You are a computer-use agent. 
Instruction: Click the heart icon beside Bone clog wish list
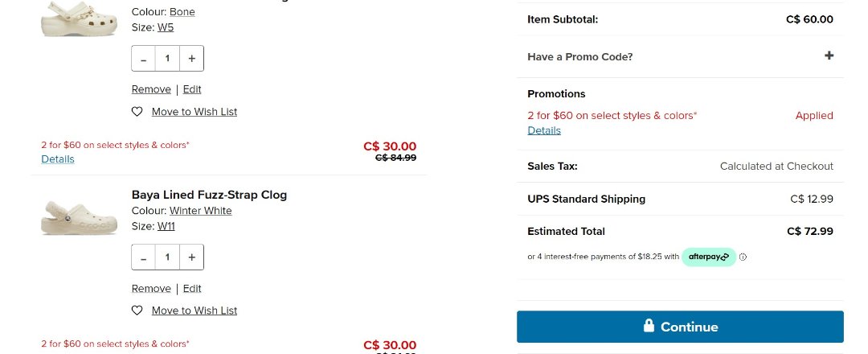[x=137, y=112]
